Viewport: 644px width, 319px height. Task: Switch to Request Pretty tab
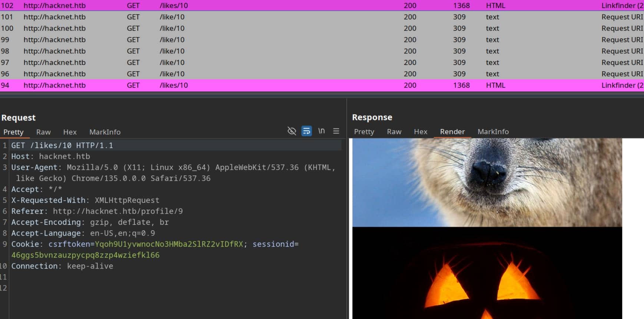[13, 132]
